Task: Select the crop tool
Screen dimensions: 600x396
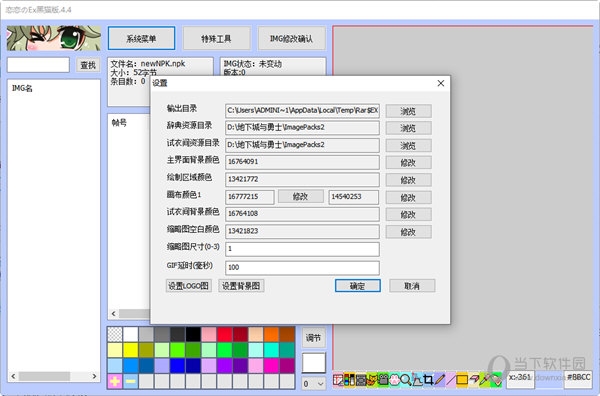Action: (428, 380)
